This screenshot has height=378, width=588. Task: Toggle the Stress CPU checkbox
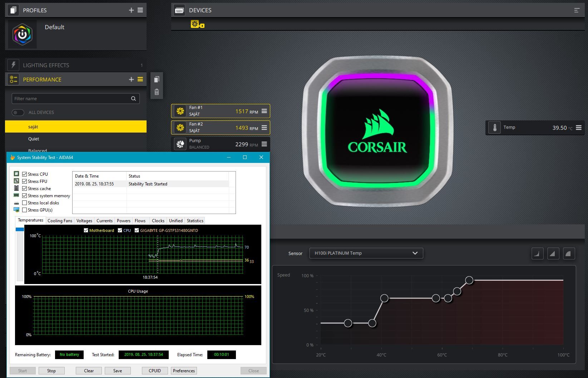point(25,174)
